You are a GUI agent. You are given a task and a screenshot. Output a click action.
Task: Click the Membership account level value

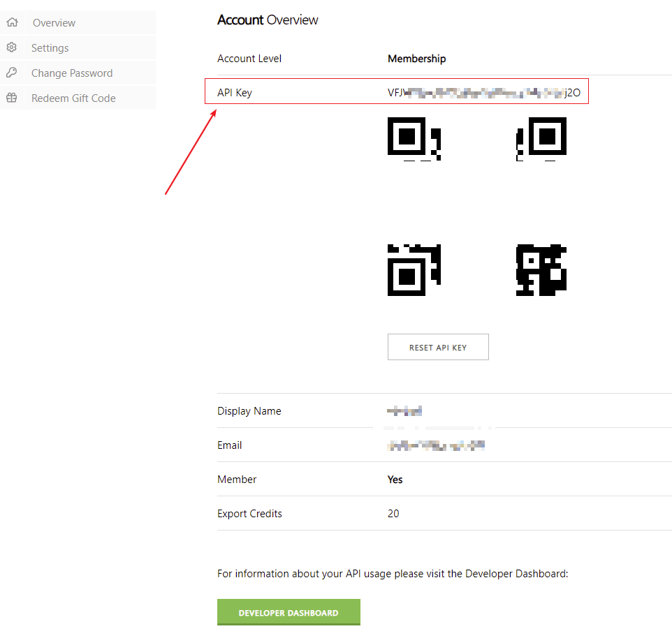coord(416,59)
